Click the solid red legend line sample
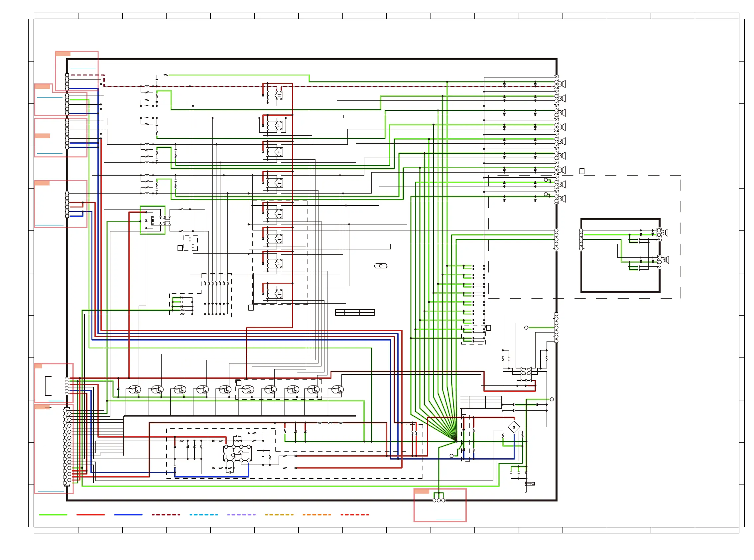Viewport: 754px width, 560px height. (90, 514)
